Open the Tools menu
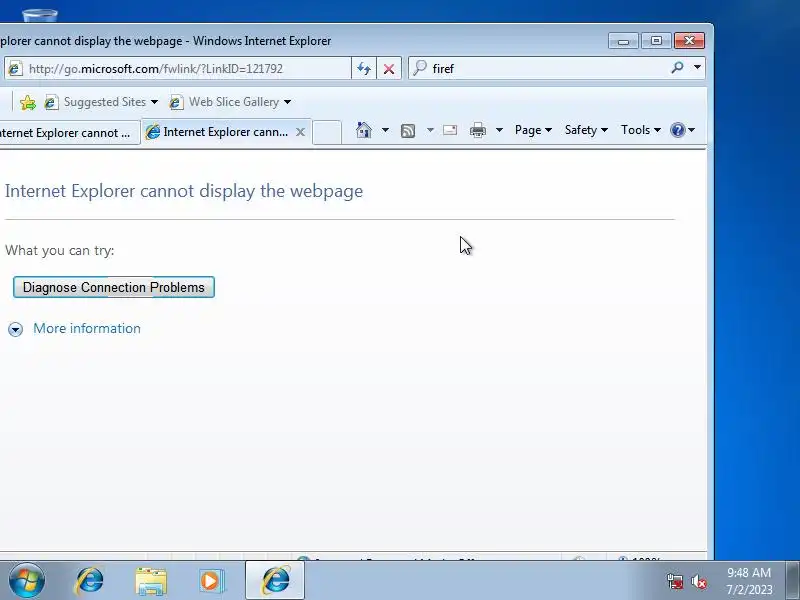 pos(641,130)
